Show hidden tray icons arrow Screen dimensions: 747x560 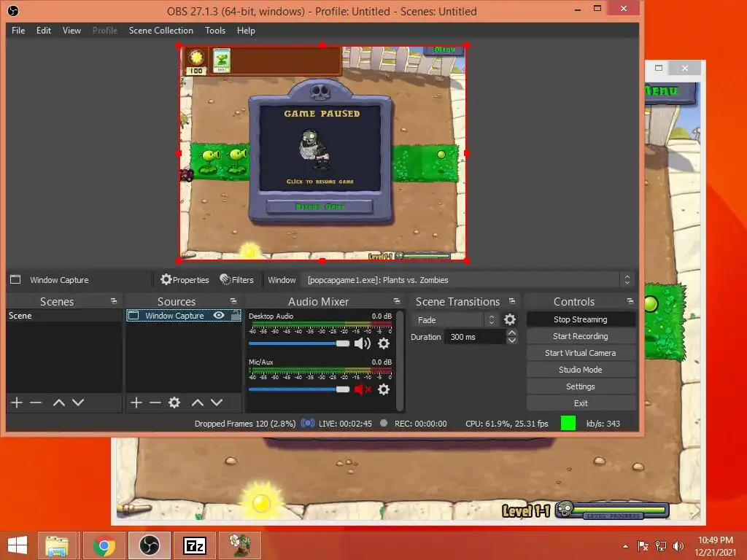tap(625, 546)
